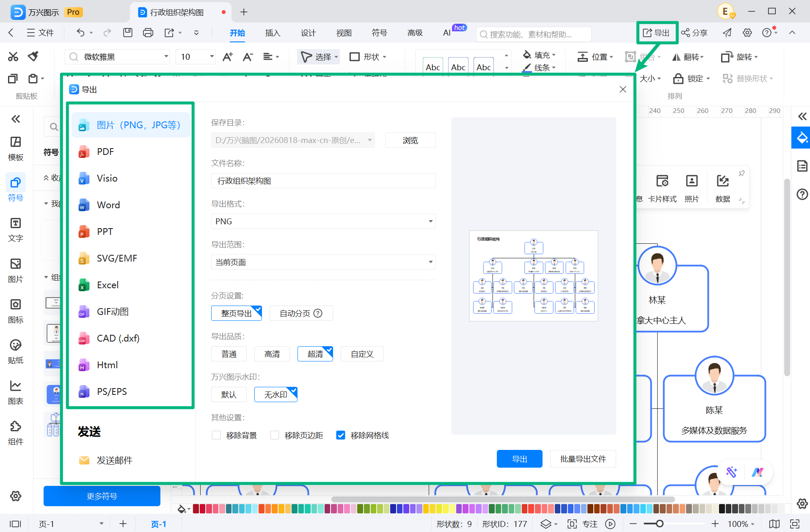Click the Browse (浏览) button

pos(410,140)
